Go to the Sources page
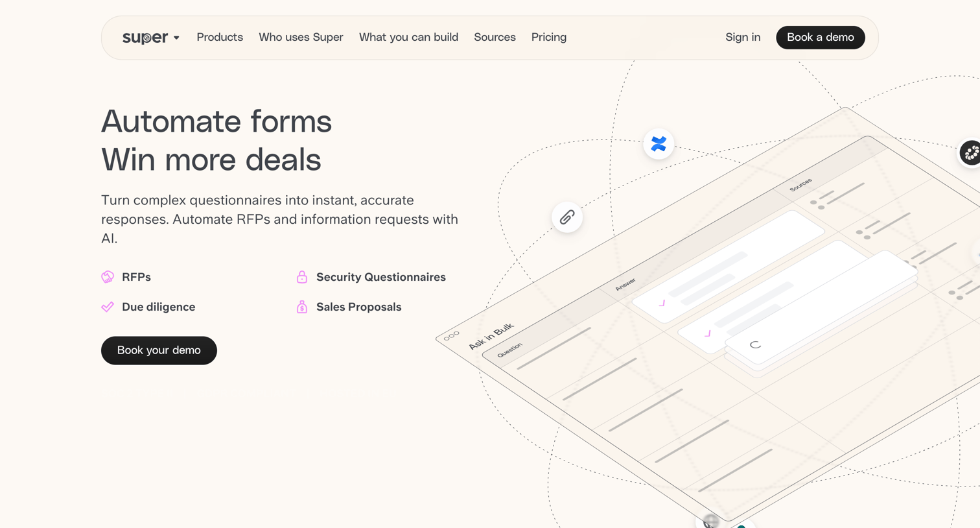 click(x=495, y=38)
